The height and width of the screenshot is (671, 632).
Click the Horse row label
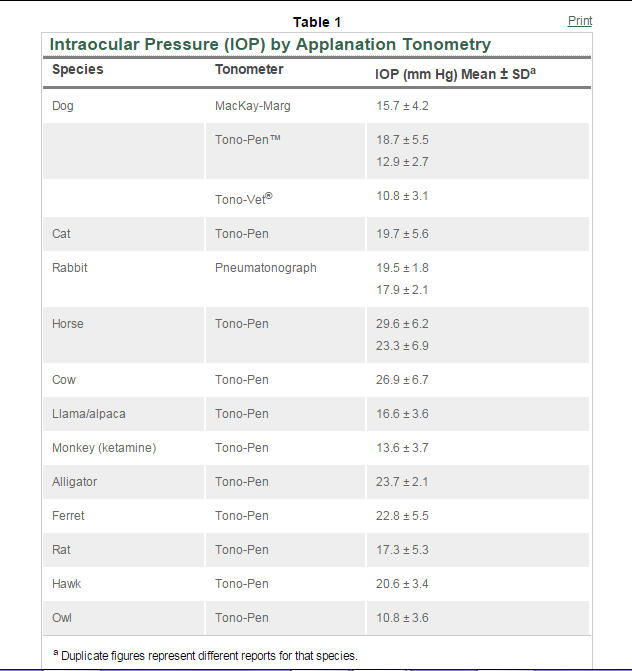tap(68, 324)
